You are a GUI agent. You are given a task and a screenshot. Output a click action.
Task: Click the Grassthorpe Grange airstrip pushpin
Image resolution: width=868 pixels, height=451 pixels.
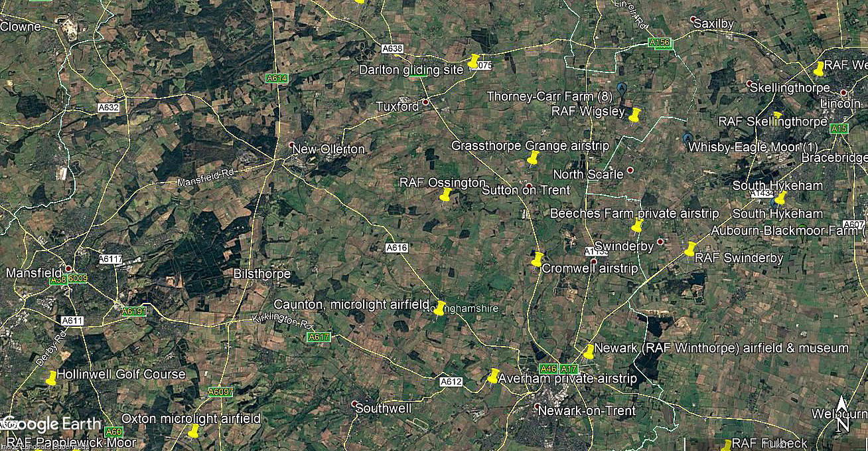click(532, 158)
